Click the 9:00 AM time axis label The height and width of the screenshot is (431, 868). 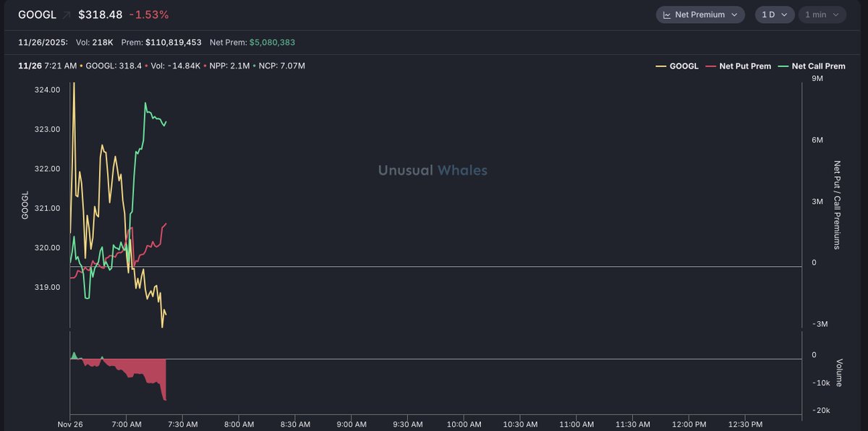pos(351,424)
